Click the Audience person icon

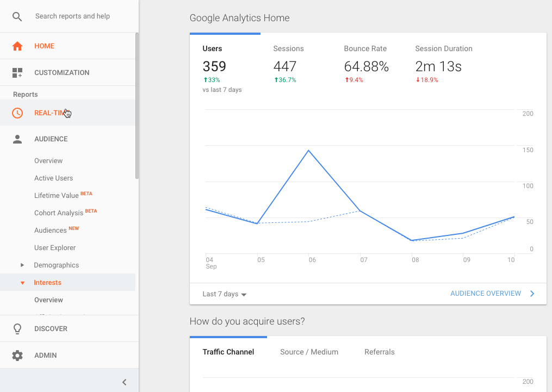tap(17, 139)
